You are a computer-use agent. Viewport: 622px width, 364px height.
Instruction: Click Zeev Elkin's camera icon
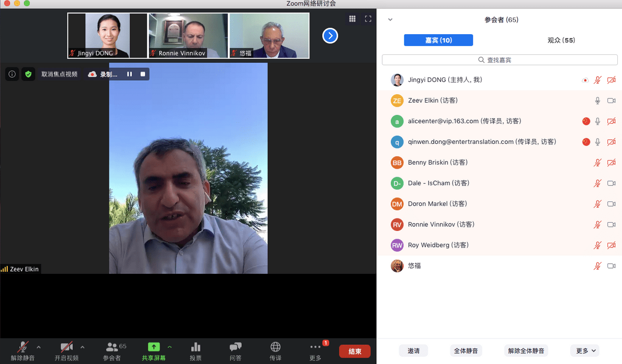(x=612, y=100)
